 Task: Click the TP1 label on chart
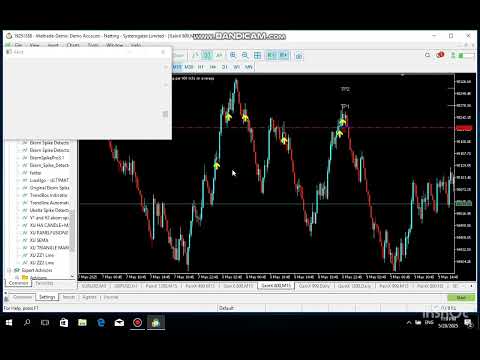[x=345, y=106]
